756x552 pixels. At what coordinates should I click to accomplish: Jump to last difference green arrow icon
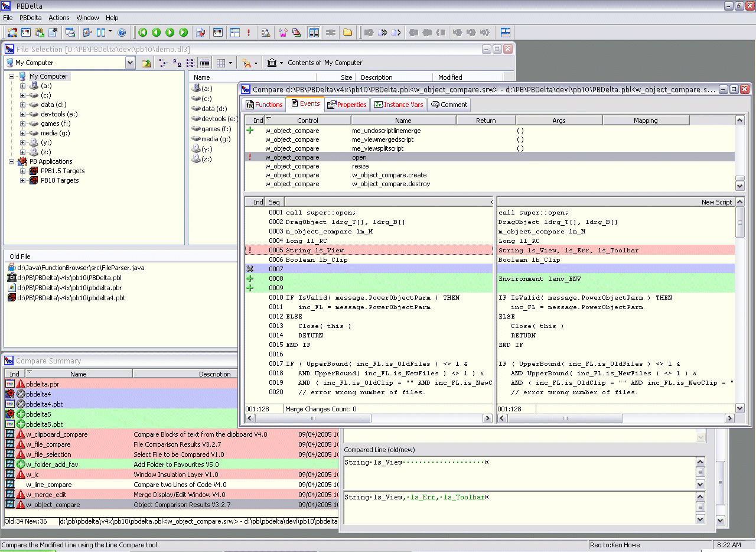tap(183, 33)
